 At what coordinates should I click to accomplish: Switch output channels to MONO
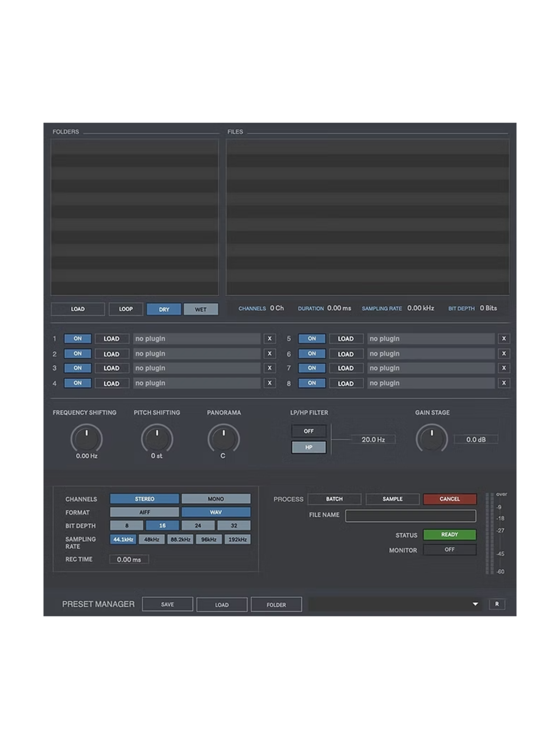point(217,498)
